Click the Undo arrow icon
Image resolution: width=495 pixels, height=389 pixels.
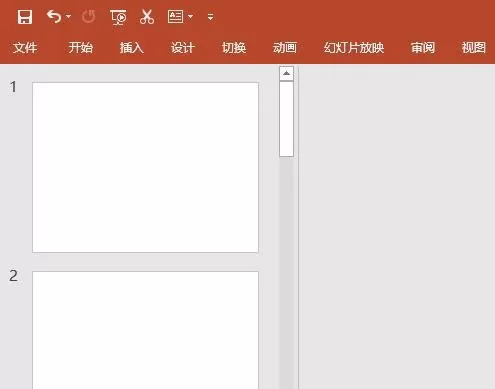click(54, 17)
